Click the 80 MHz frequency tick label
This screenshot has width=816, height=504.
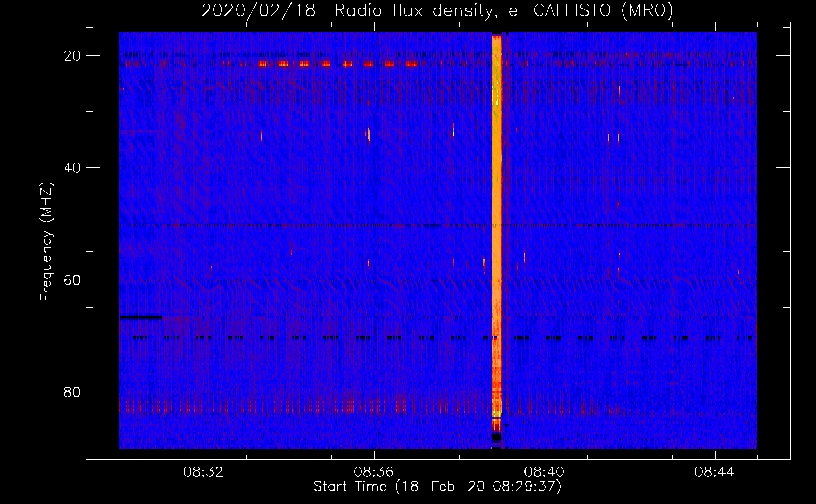pyautogui.click(x=72, y=392)
